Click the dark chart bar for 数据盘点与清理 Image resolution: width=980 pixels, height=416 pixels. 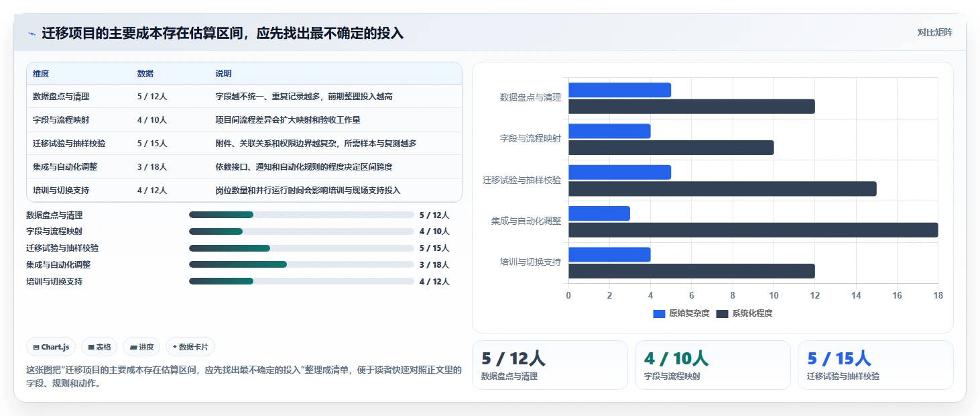coord(691,106)
